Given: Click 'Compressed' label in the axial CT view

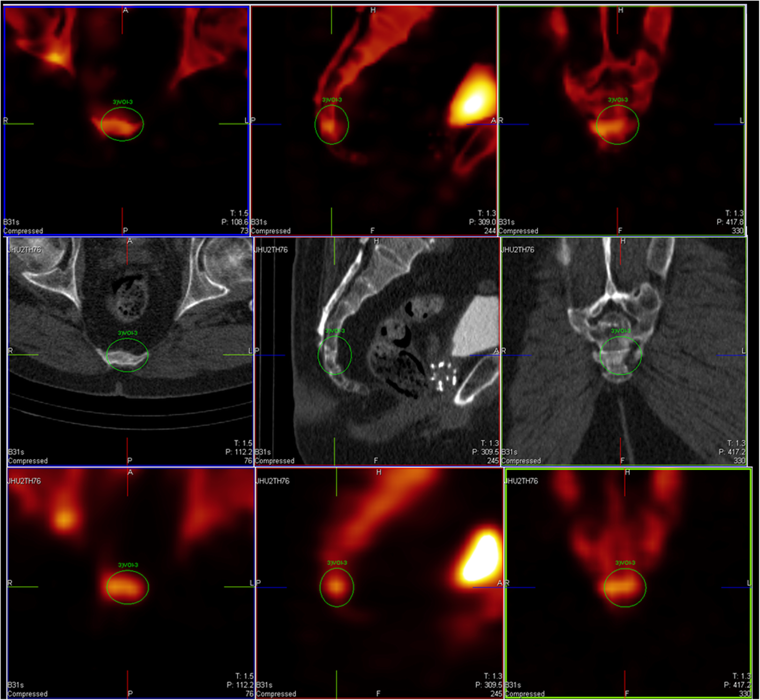Looking at the screenshot, I should (27, 461).
